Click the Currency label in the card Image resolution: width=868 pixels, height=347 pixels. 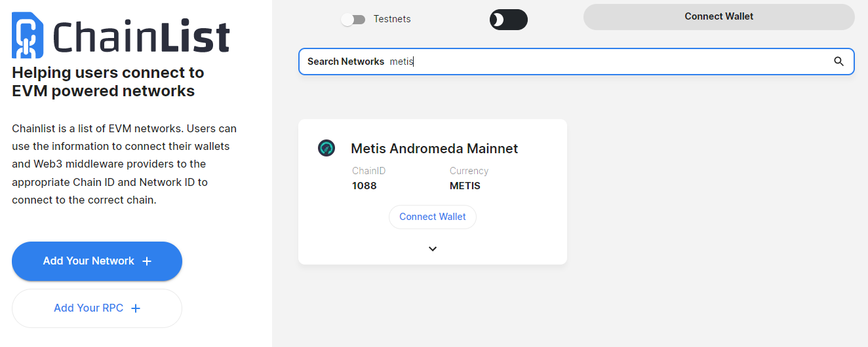pyautogui.click(x=469, y=171)
